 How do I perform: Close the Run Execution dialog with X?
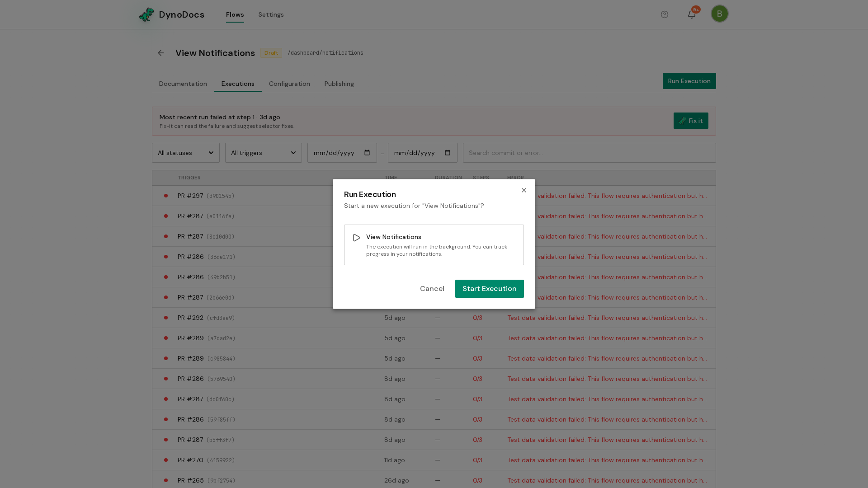pos(524,190)
